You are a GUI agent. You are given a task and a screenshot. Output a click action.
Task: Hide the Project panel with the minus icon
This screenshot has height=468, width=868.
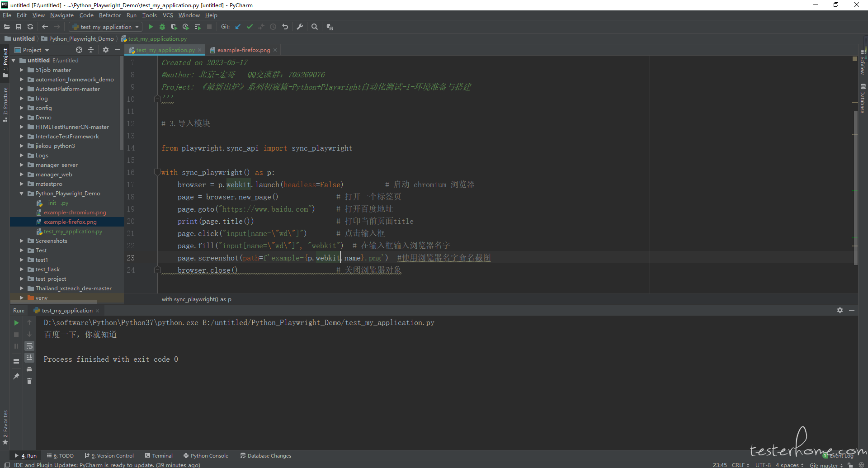tap(118, 50)
